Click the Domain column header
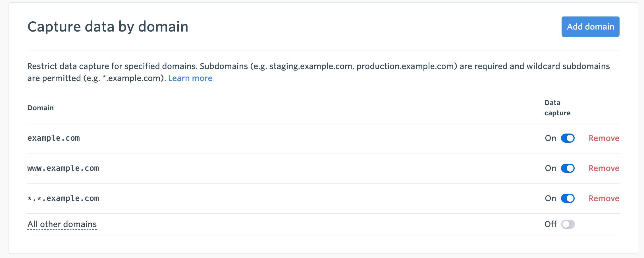This screenshot has height=258, width=644. (40, 108)
